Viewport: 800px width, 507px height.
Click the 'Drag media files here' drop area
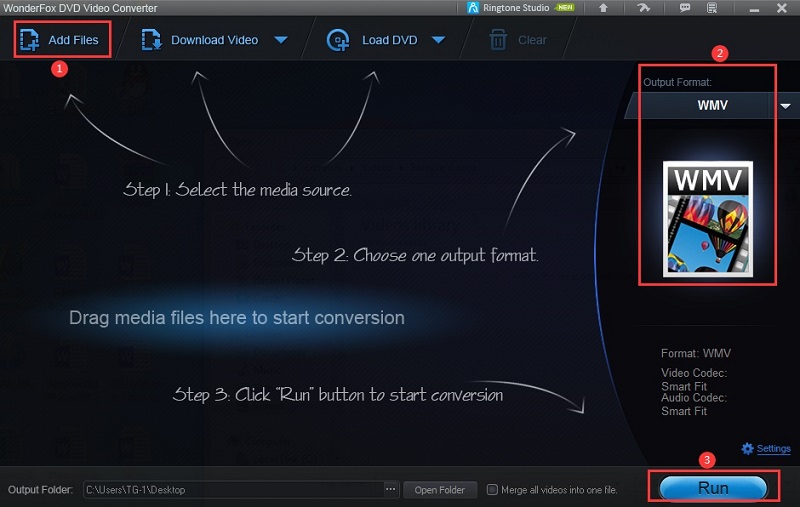click(x=237, y=318)
